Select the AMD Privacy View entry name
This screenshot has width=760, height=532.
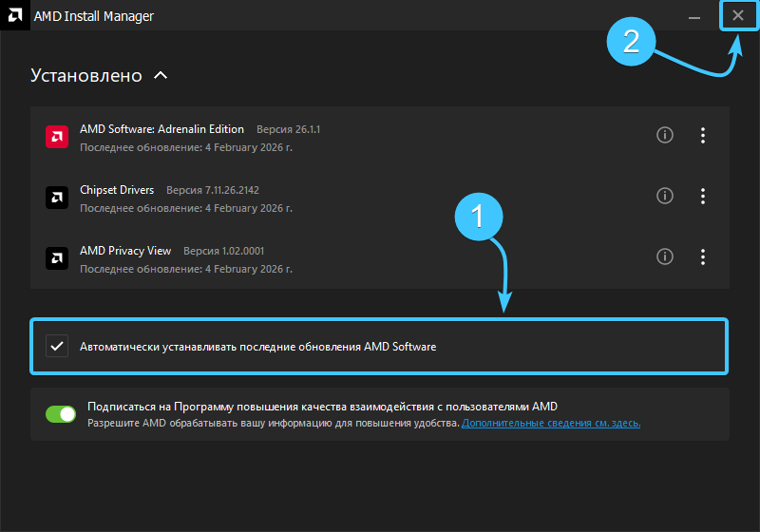tap(125, 251)
